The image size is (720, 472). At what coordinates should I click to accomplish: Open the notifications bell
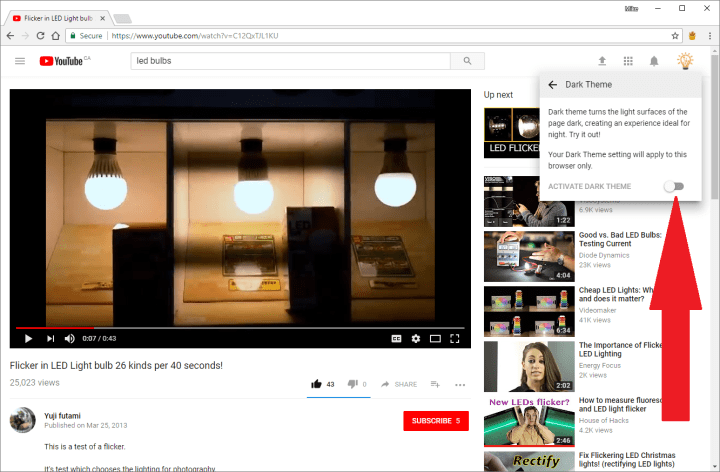pyautogui.click(x=654, y=61)
